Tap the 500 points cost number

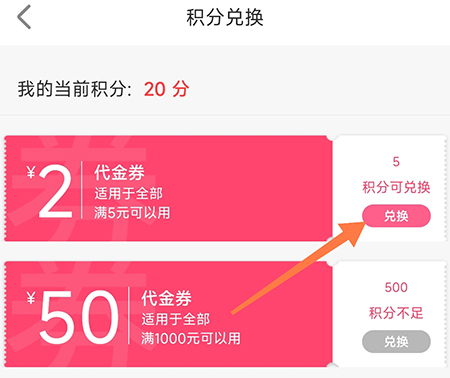pos(396,287)
